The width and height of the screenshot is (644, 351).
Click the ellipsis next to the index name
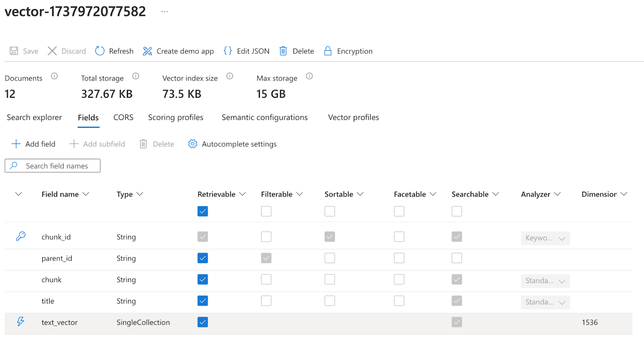[165, 12]
